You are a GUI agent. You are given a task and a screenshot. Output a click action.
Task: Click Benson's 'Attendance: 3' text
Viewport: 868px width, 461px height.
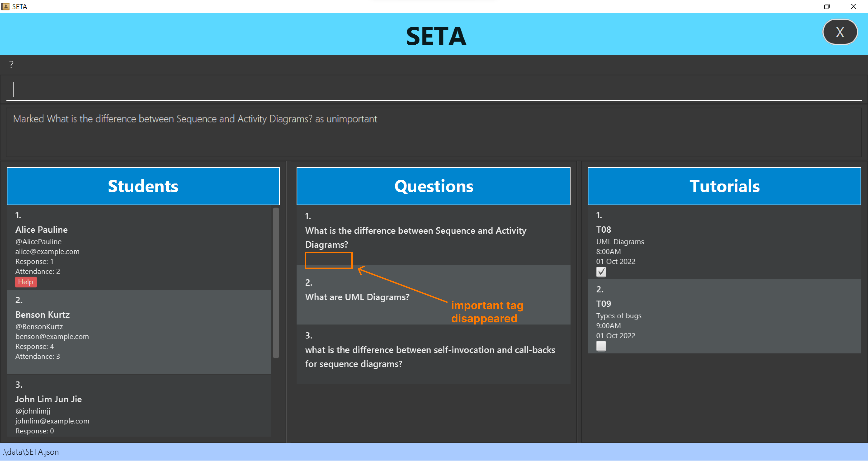pyautogui.click(x=37, y=356)
